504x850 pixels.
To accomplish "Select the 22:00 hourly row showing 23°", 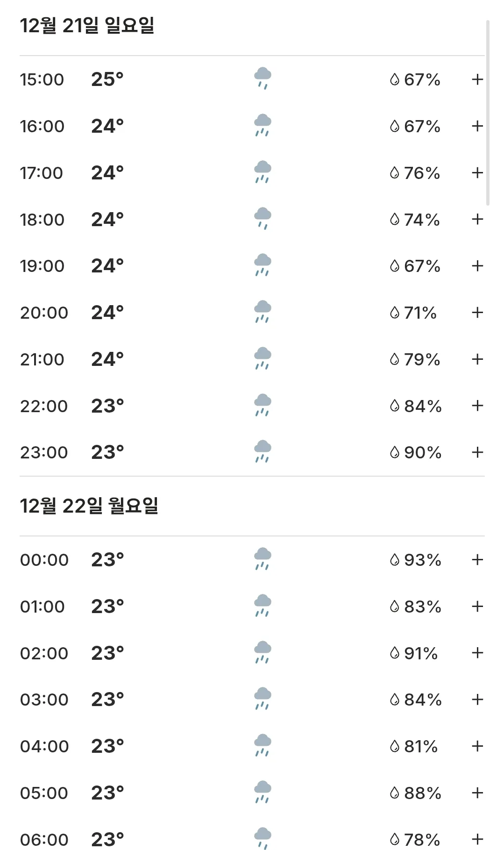I will coord(252,406).
